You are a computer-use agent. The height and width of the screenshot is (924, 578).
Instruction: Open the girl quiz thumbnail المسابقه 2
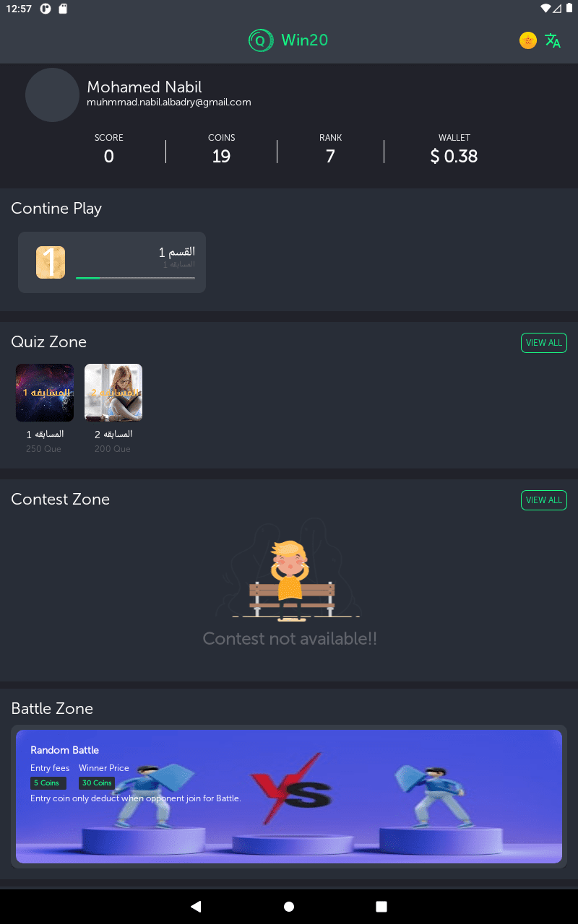click(113, 393)
